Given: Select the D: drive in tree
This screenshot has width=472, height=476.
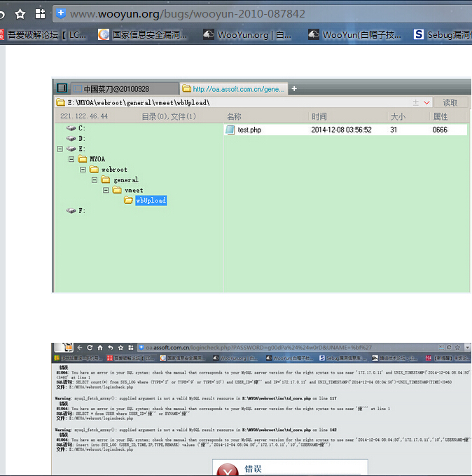Looking at the screenshot, I should click(x=76, y=138).
